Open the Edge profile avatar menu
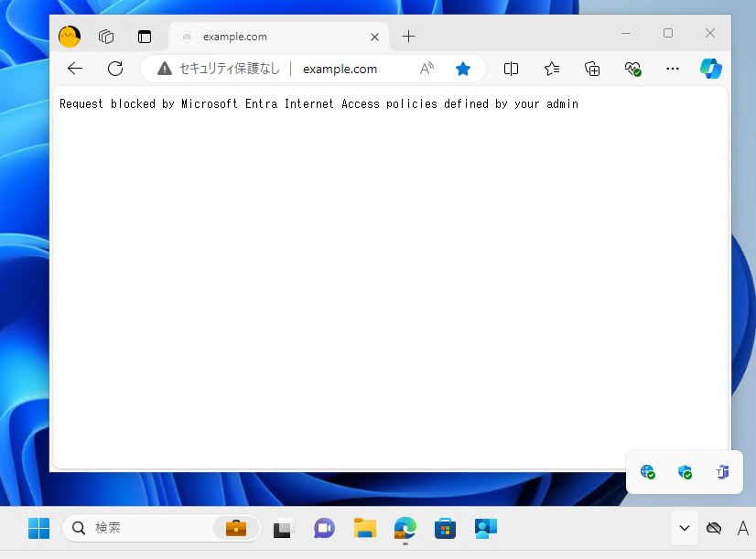The width and height of the screenshot is (756, 559). [70, 37]
